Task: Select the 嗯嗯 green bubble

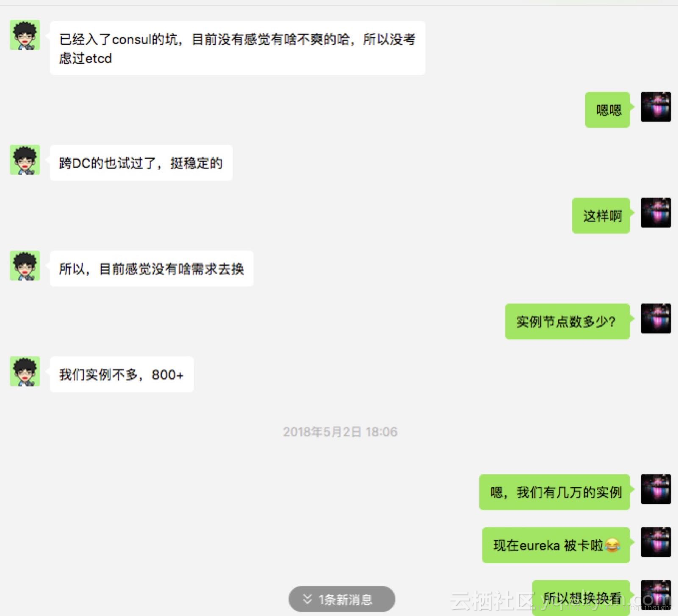Action: tap(608, 110)
